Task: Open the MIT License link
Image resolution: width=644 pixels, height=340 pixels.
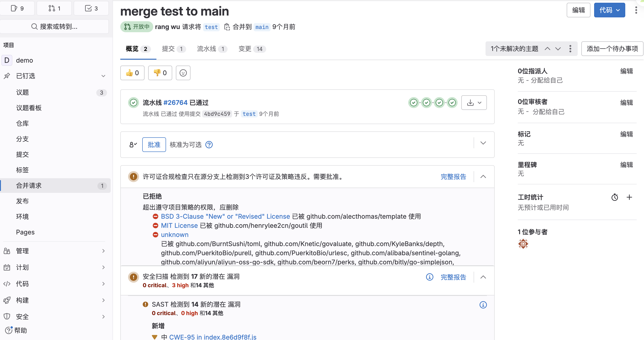Action: click(x=179, y=226)
